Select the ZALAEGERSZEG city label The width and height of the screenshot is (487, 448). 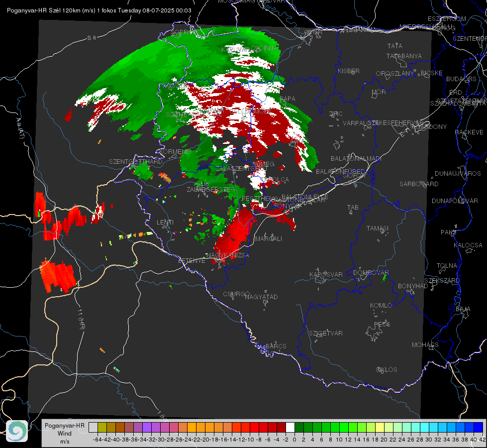point(211,189)
